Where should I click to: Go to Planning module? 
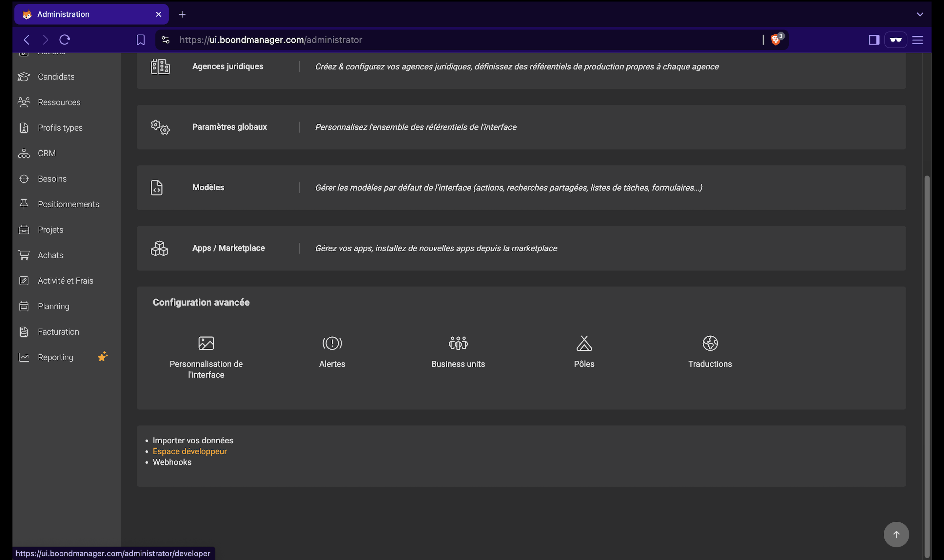(x=53, y=306)
